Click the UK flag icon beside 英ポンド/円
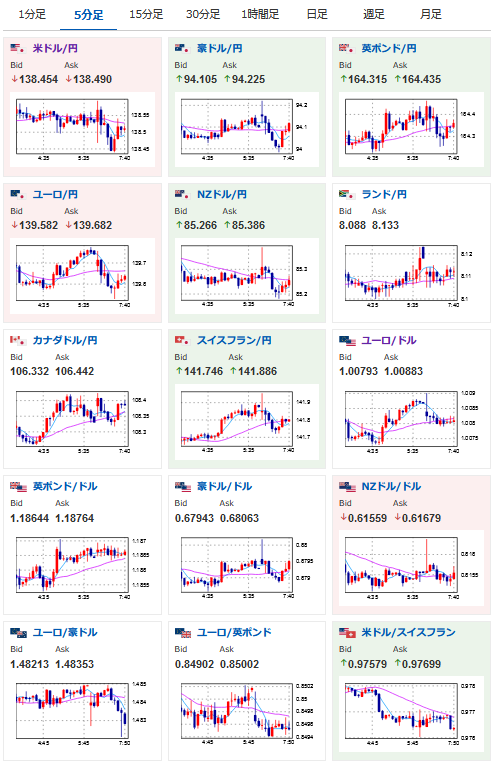Viewport: 492px width, 764px height. coord(346,48)
